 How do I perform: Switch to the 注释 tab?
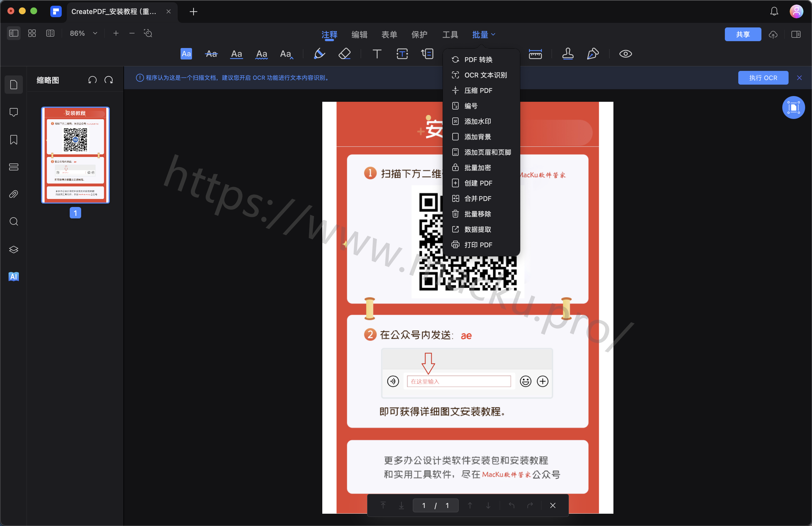click(x=329, y=35)
